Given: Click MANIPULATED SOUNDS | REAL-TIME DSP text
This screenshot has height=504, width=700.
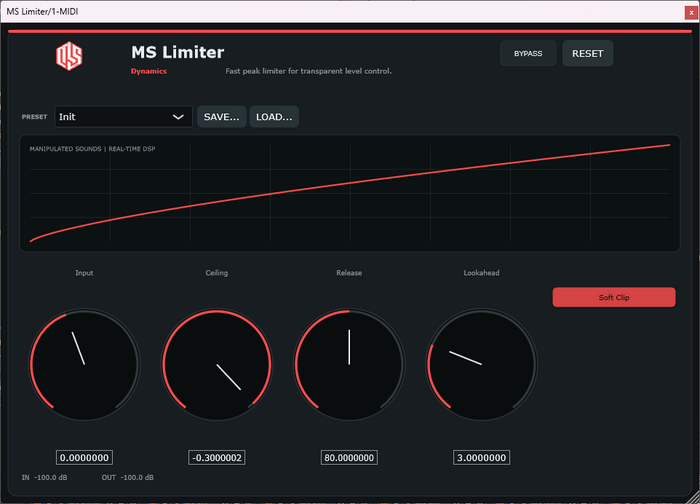Looking at the screenshot, I should (x=92, y=149).
